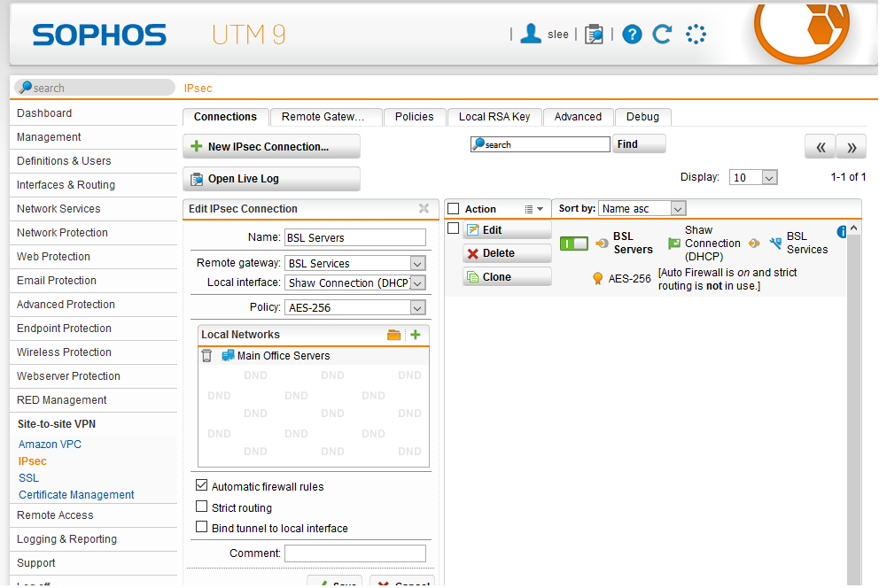Click the BSL Services remote gateway icon
Screen dimensions: 879x588
(776, 243)
